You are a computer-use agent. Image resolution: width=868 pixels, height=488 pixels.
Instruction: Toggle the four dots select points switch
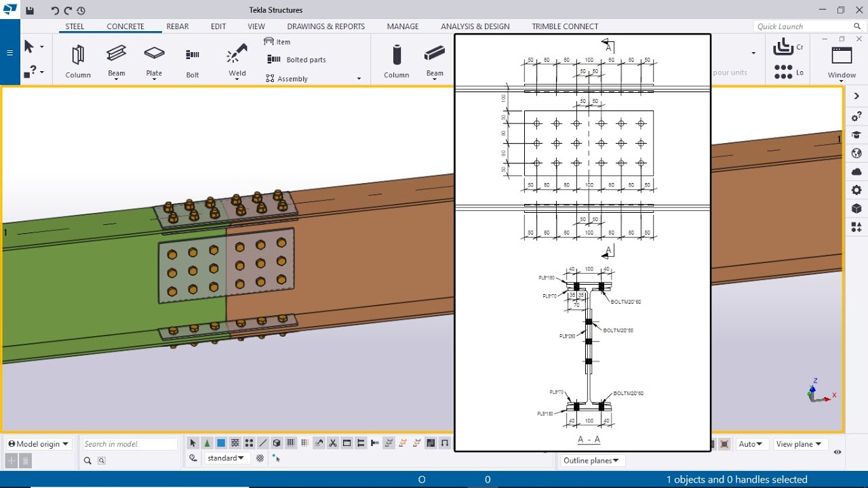click(249, 443)
